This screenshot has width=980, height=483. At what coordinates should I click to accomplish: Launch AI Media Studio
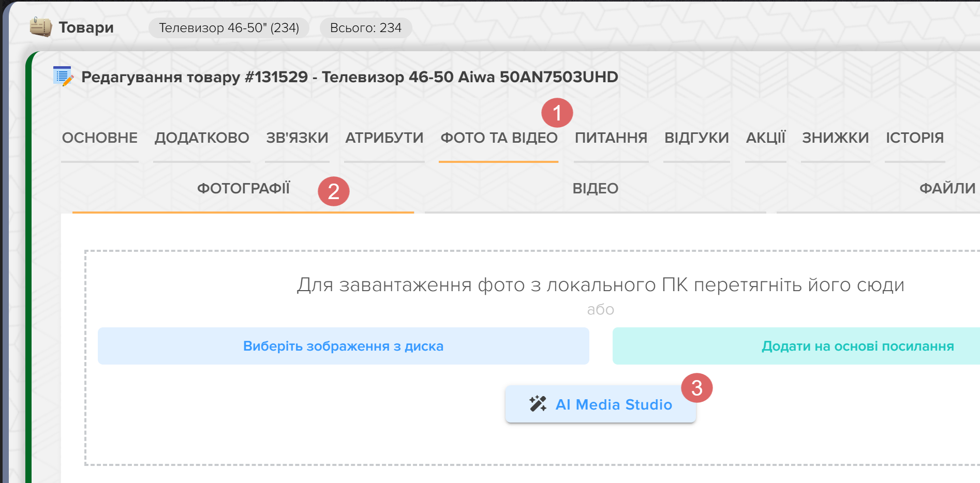tap(601, 404)
